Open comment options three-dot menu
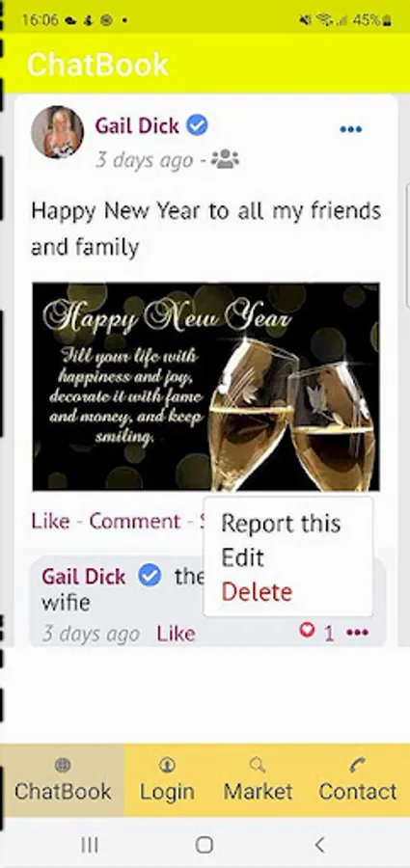The height and width of the screenshot is (868, 410). tap(357, 632)
